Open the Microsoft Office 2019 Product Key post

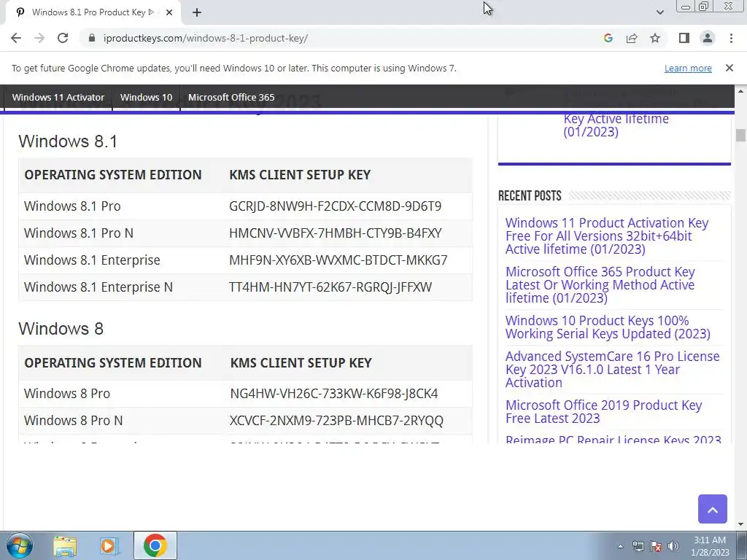603,411
